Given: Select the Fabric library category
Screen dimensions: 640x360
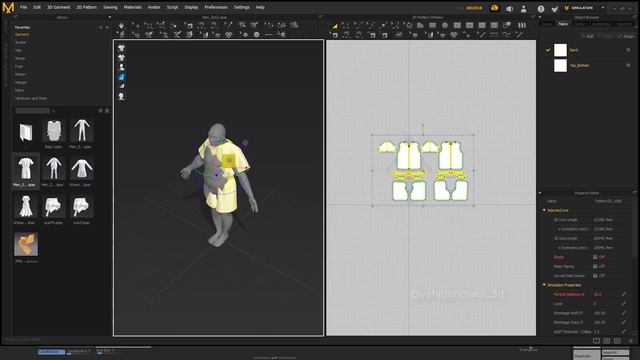Looking at the screenshot, I should [x=20, y=90].
